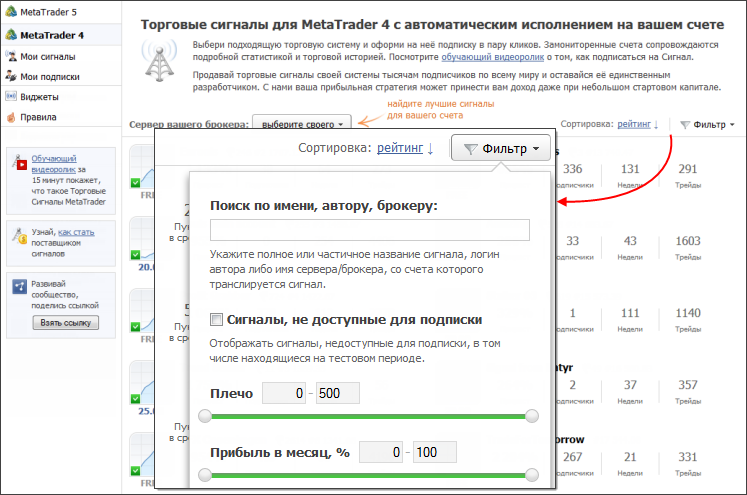The image size is (747, 495).
Task: Click the Взять ссылку button
Action: pyautogui.click(x=66, y=323)
